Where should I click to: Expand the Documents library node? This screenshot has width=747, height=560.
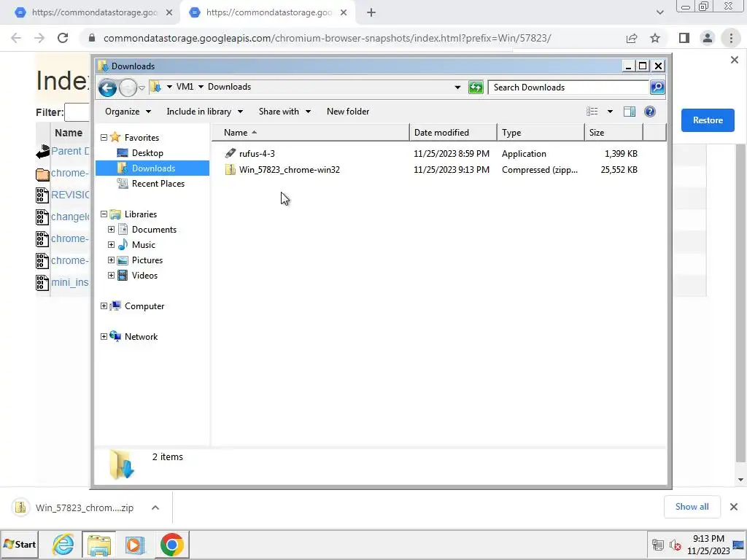(x=111, y=230)
